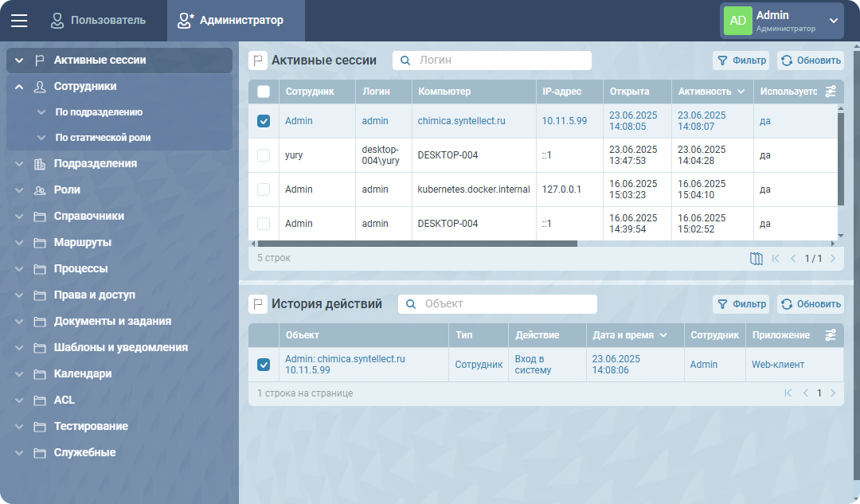Expand the Подразделения tree node
The height and width of the screenshot is (504, 860).
(19, 164)
